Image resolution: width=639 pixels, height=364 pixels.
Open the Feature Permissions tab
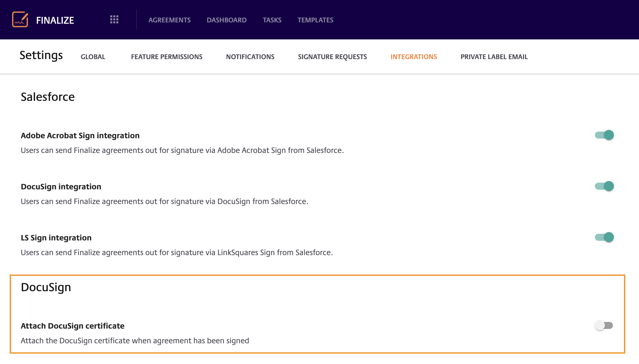coord(166,57)
